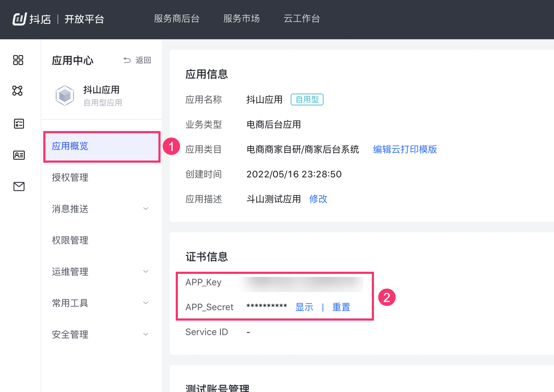Click the Service ID label
554x392 pixels.
coord(206,332)
